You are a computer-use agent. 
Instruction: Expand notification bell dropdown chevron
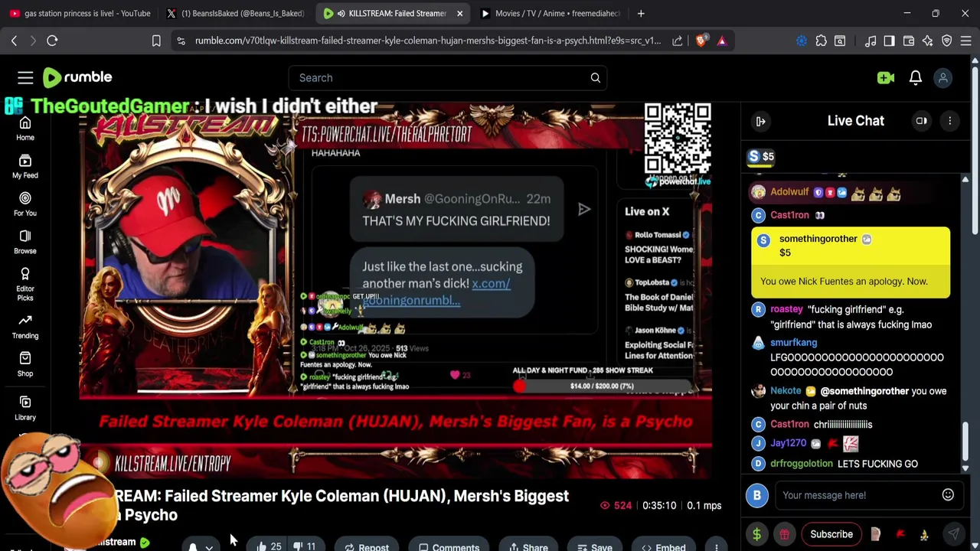209,547
